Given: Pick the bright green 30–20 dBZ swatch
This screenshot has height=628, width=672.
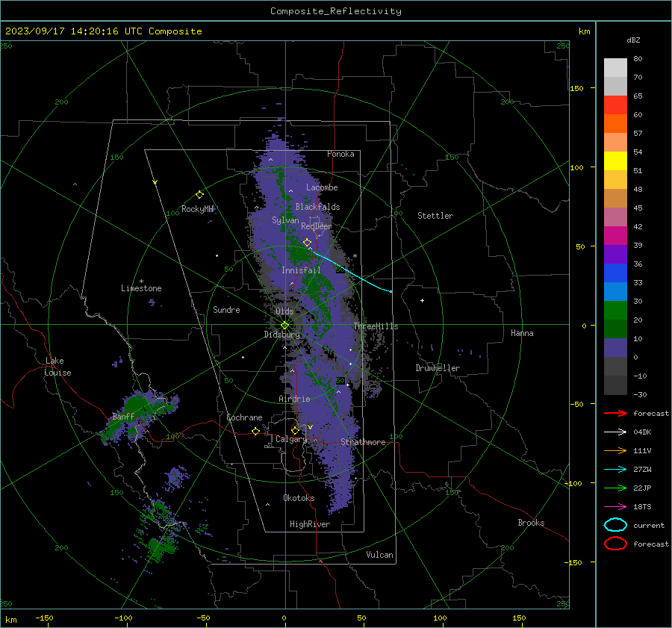Looking at the screenshot, I should coord(615,311).
